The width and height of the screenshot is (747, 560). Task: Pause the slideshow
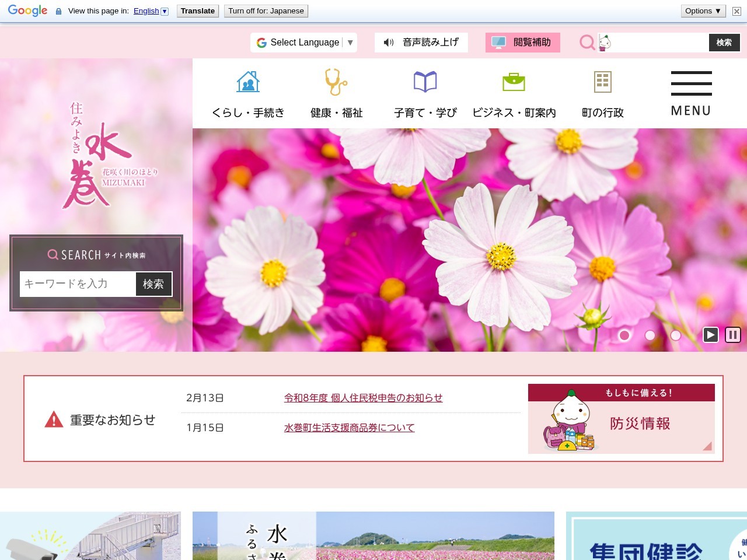(732, 335)
